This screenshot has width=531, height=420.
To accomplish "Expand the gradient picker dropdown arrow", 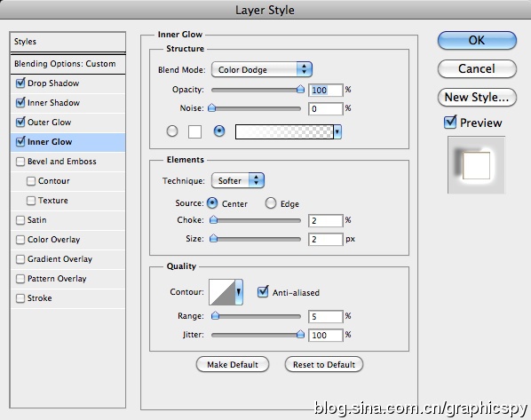I will (337, 131).
